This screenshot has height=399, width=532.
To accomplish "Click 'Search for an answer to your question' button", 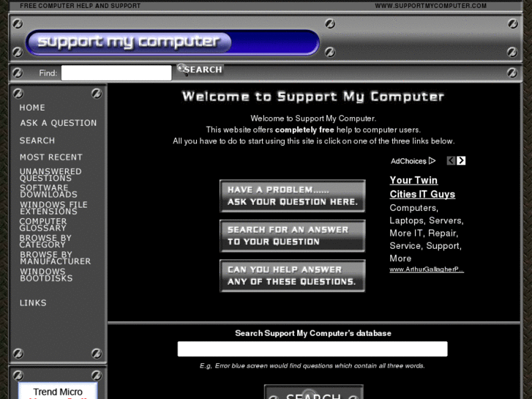I will pyautogui.click(x=293, y=236).
